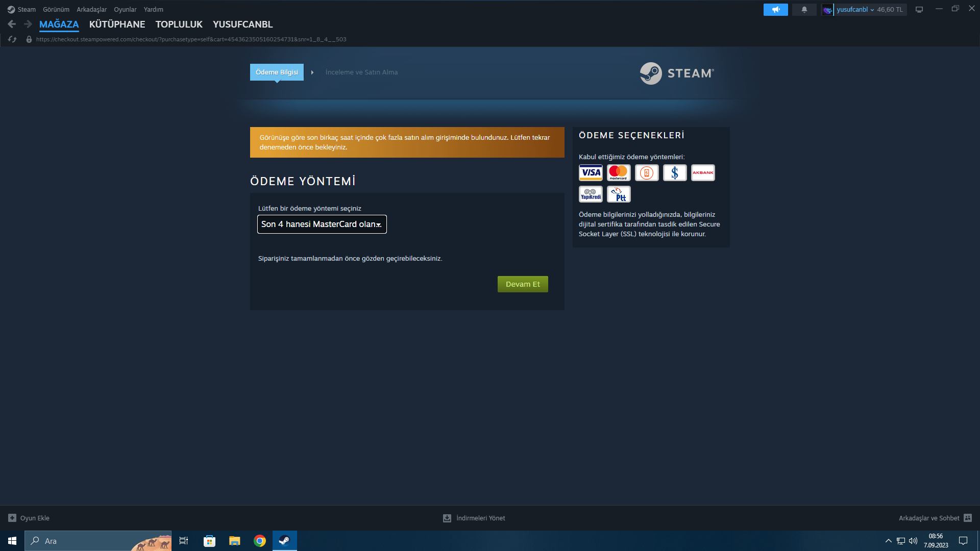980x551 pixels.
Task: Open the announcements megaphone button
Action: click(x=775, y=10)
